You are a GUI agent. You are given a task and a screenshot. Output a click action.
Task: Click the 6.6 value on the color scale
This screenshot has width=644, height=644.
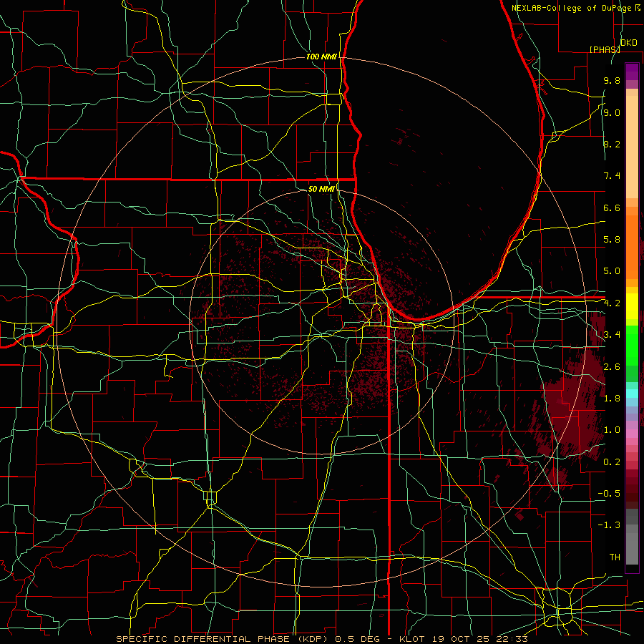pos(612,208)
